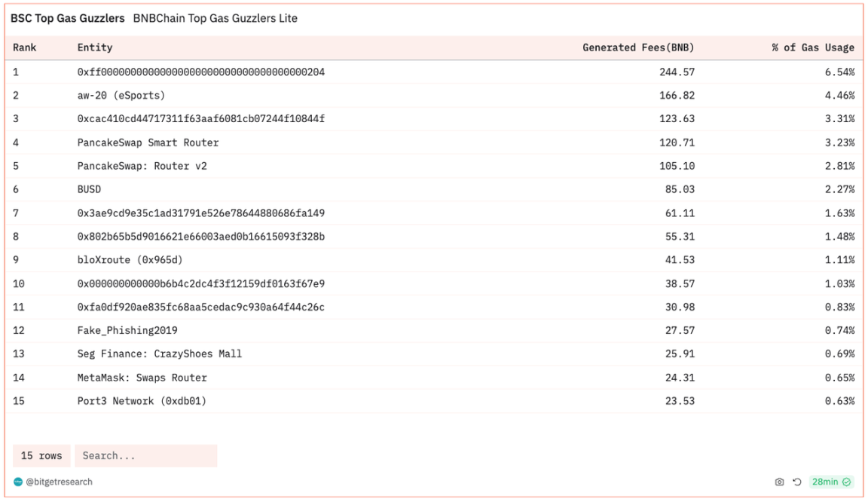Open the @bitgetresearch profile link
This screenshot has width=868, height=502.
coord(59,482)
